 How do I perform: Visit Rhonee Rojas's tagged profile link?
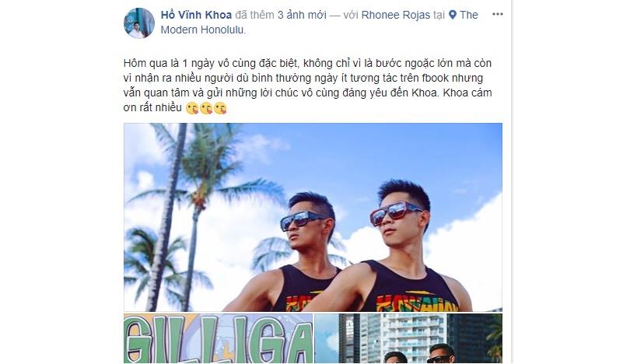click(396, 15)
